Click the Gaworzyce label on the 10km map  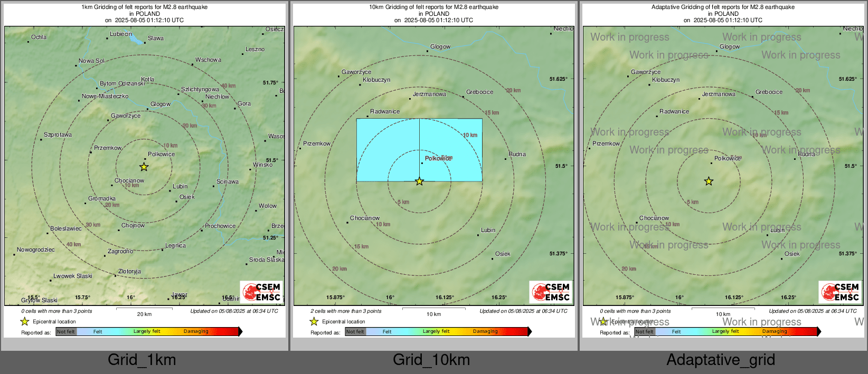point(356,72)
